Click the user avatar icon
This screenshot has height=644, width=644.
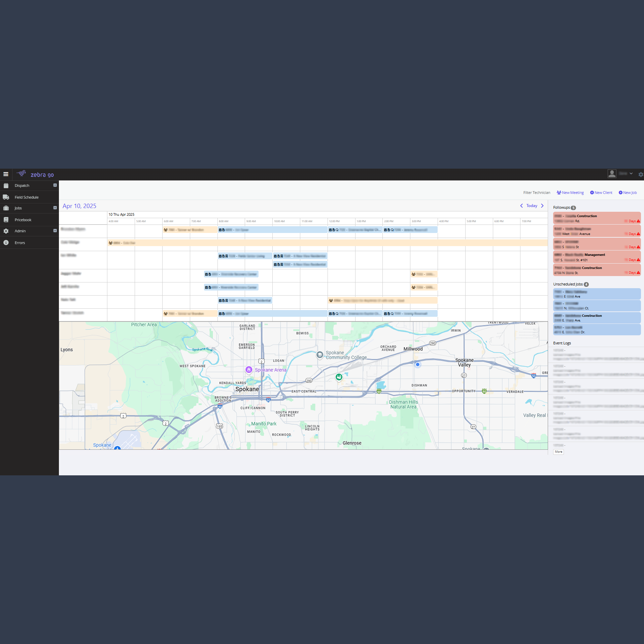pyautogui.click(x=612, y=174)
